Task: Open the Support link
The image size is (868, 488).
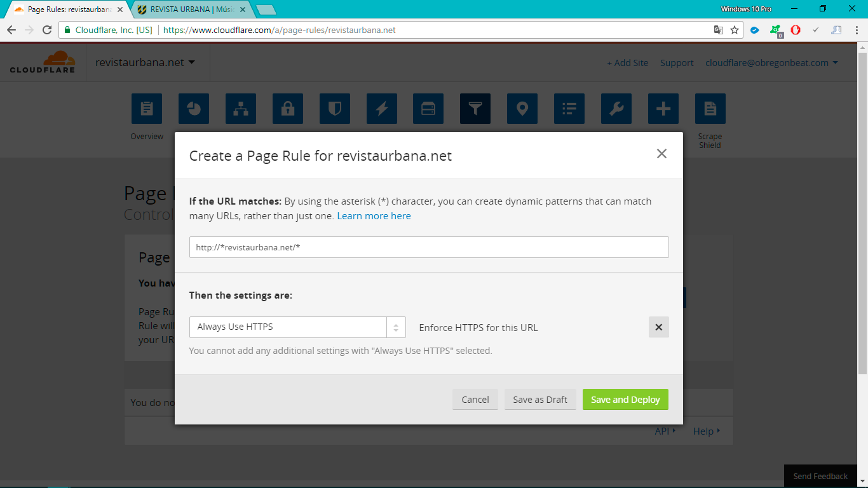Action: point(677,63)
